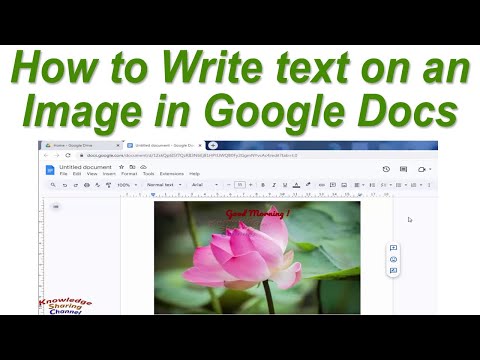The width and height of the screenshot is (480, 360).
Task: Open the comments history icon
Action: pos(403,169)
